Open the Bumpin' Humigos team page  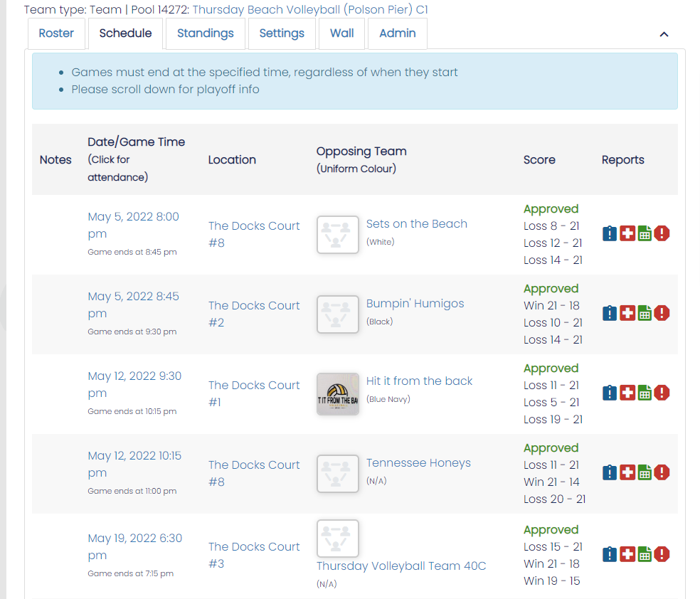click(x=415, y=304)
